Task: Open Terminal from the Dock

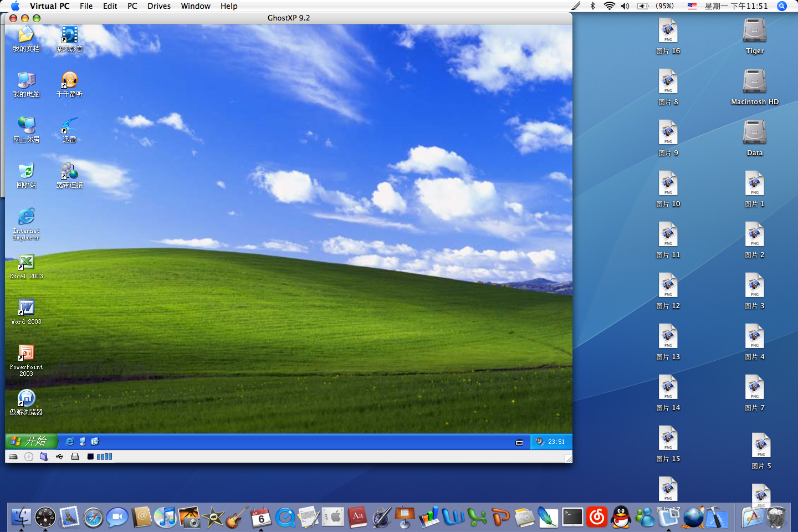Action: pos(572,517)
